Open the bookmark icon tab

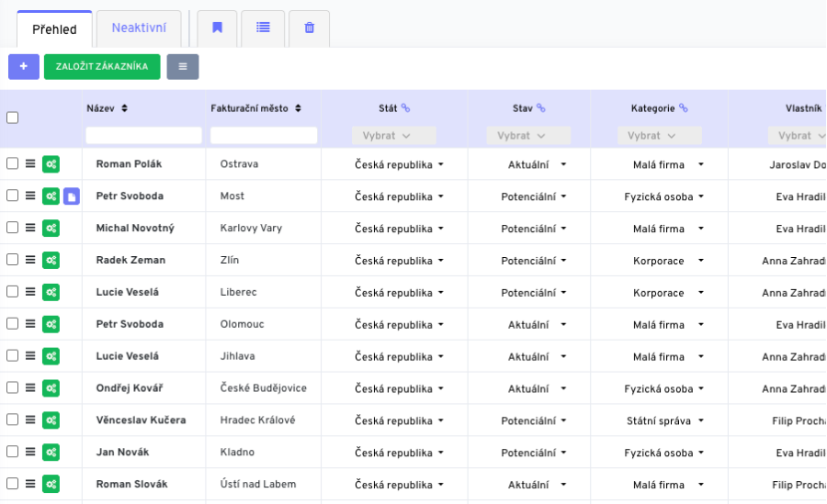coord(217,28)
